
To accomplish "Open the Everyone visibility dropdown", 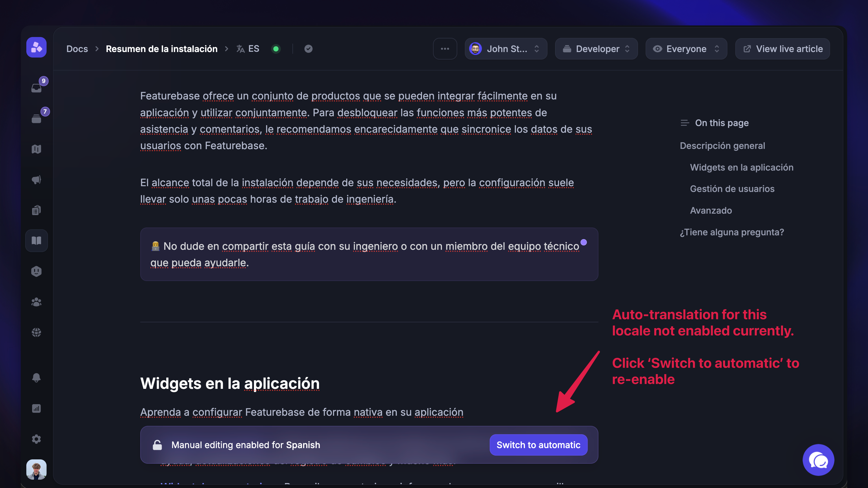I will (686, 49).
